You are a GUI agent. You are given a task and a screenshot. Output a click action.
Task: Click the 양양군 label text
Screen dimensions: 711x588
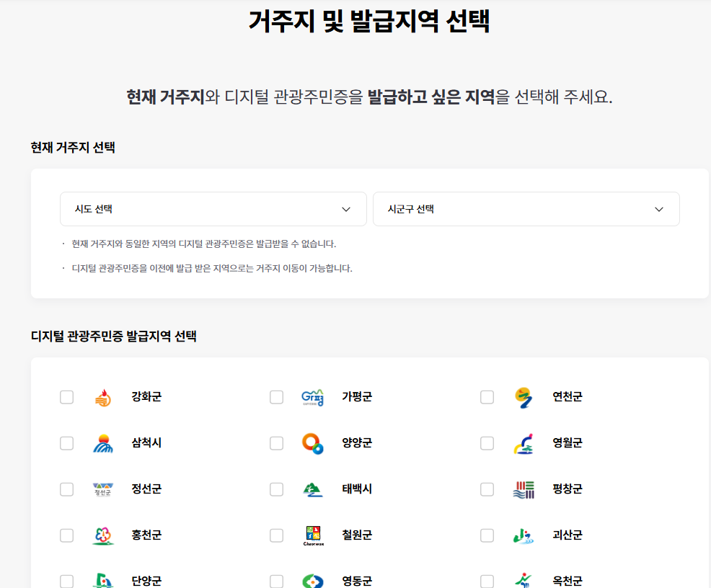tap(357, 442)
